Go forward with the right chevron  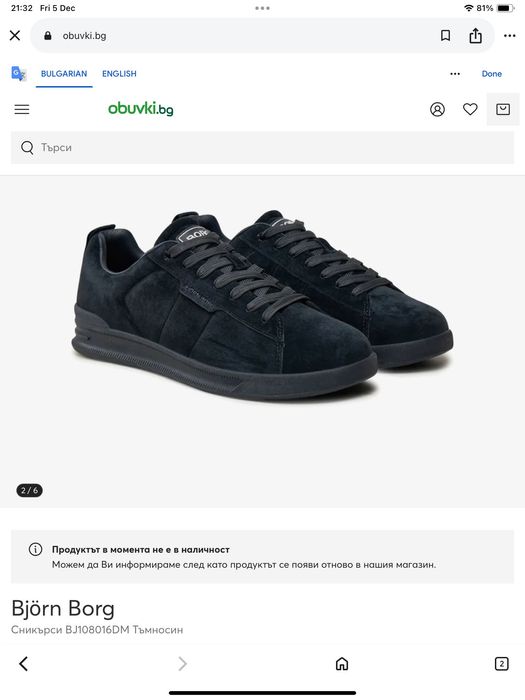[182, 664]
